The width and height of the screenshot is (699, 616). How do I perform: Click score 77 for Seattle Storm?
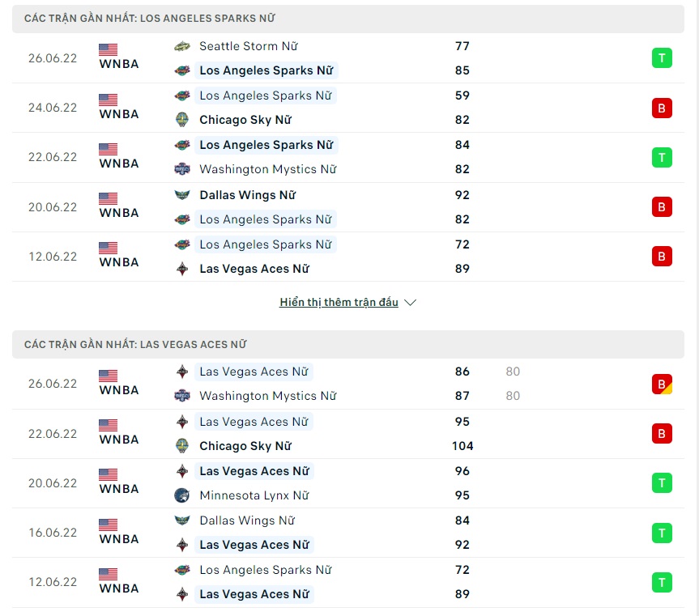pyautogui.click(x=462, y=46)
